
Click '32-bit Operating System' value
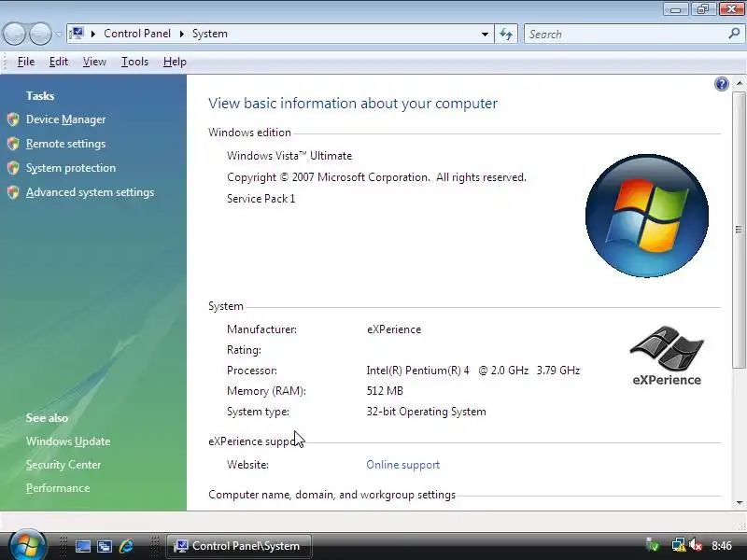point(427,412)
